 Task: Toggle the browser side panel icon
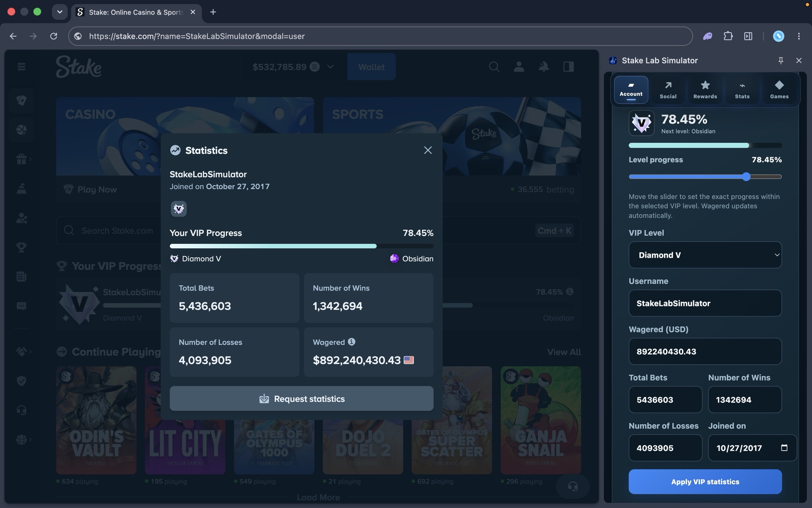tap(748, 36)
